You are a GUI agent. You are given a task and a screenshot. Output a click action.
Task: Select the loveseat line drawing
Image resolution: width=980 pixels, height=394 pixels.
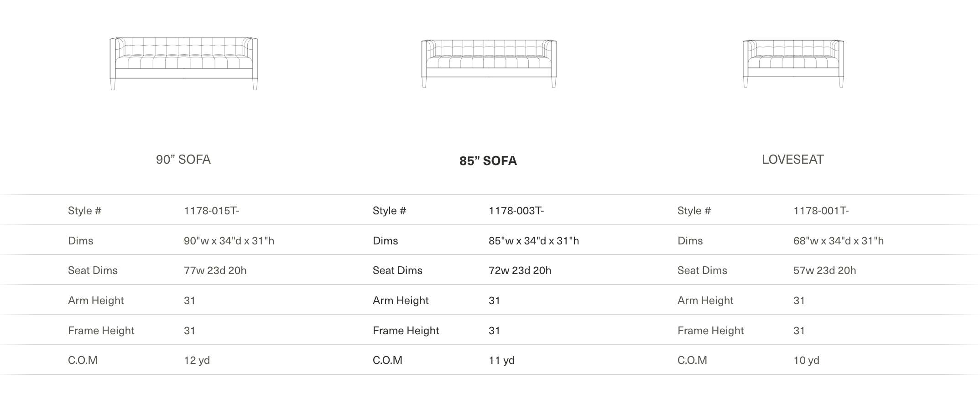[x=793, y=63]
